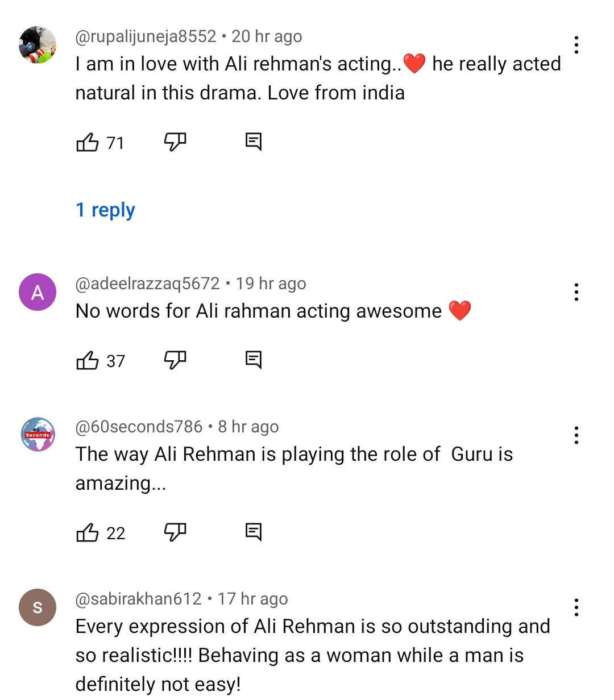Open the three-dot menu on @adeelrazzaq5672's comment

pyautogui.click(x=576, y=291)
